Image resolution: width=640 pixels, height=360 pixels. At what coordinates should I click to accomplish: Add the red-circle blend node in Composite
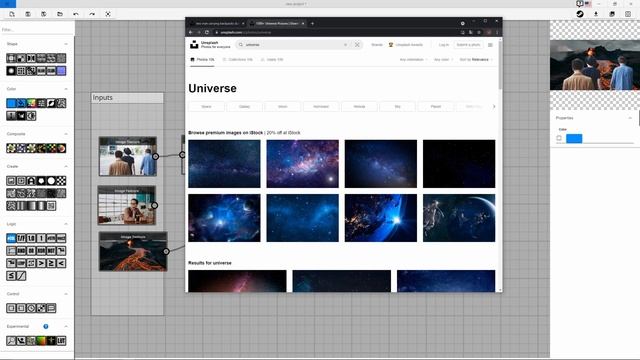[61, 148]
